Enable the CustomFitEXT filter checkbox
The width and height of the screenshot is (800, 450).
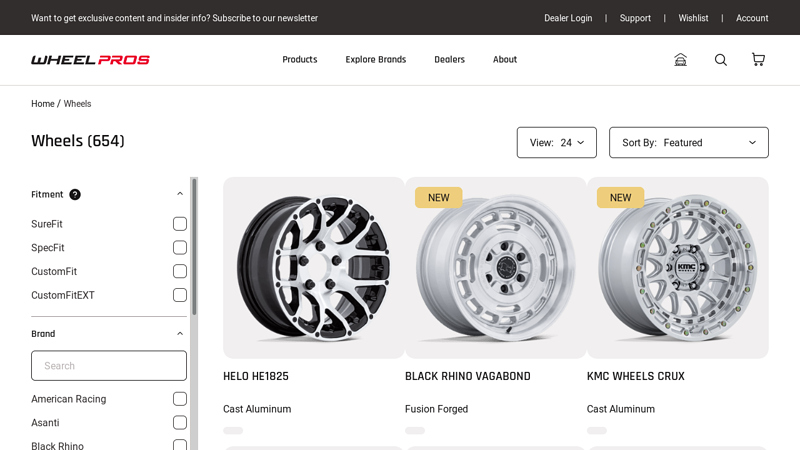point(180,295)
